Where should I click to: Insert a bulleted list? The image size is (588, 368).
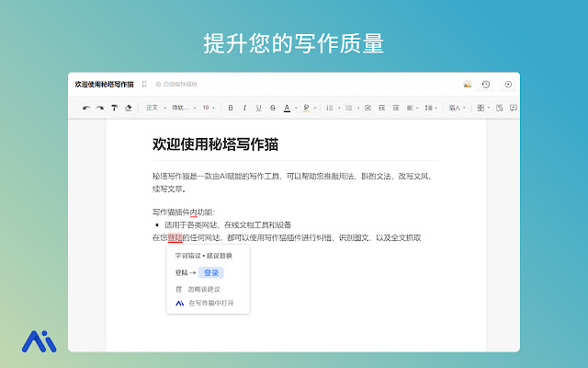[349, 109]
